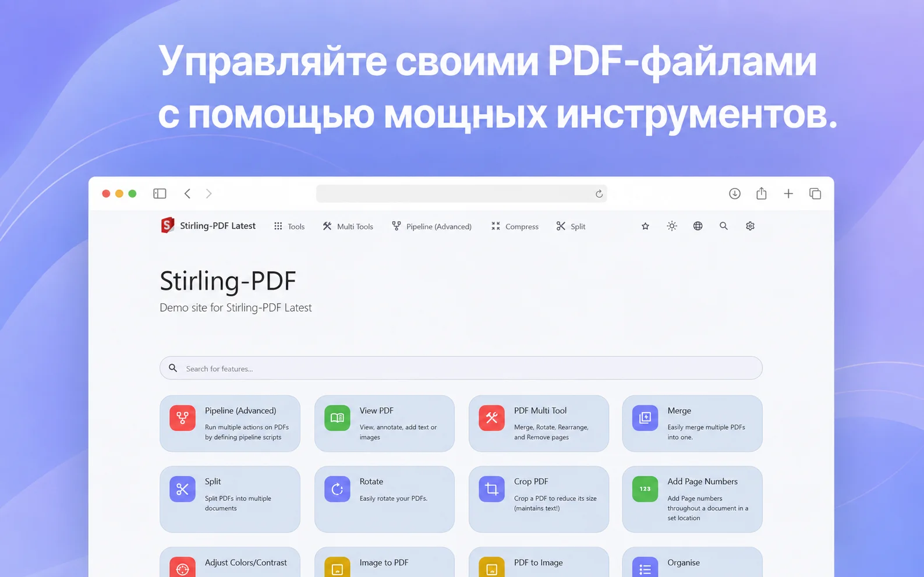Click the search magnifier inside features field
Viewport: 924px width, 577px height.
click(173, 368)
